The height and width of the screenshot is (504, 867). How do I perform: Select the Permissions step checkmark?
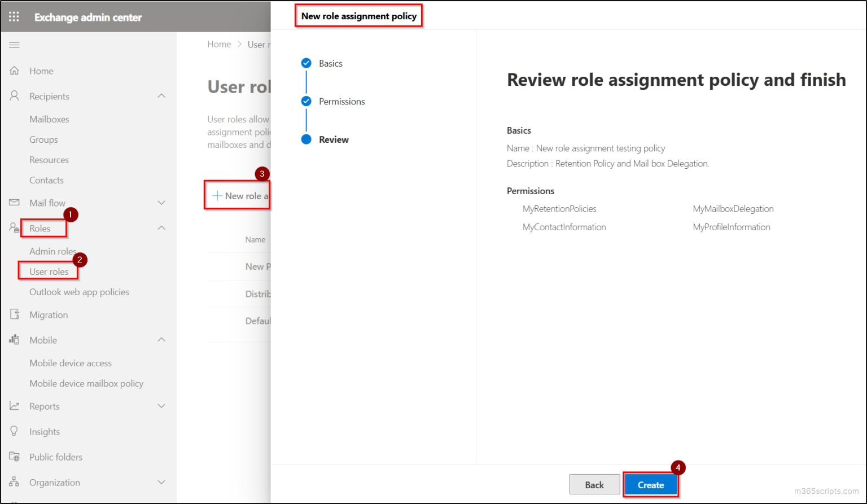tap(306, 101)
